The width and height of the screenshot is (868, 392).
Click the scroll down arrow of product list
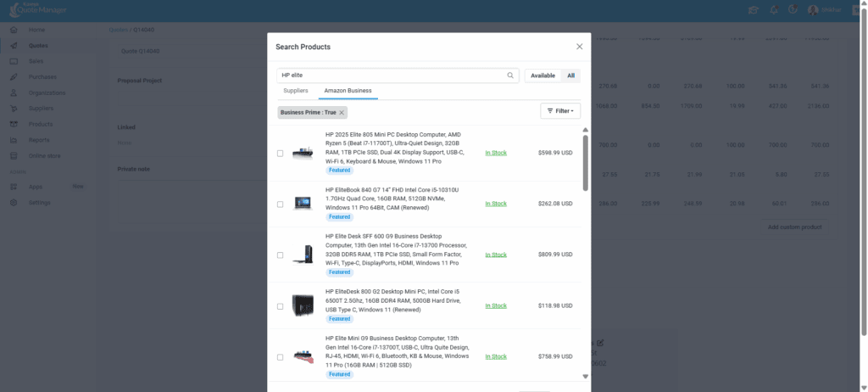(585, 375)
